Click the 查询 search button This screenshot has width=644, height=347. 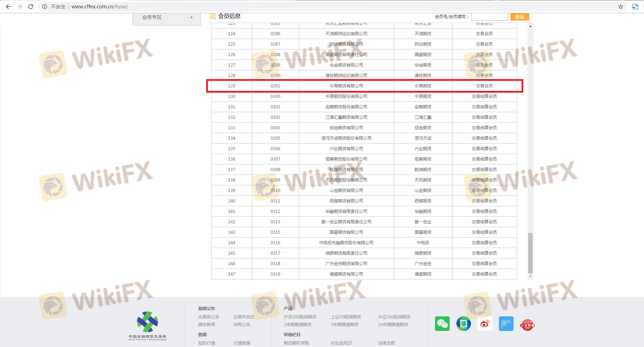[519, 17]
